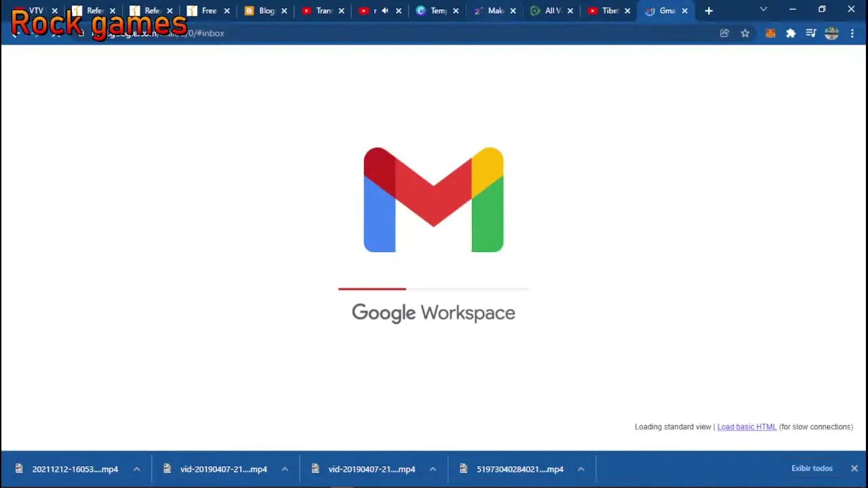Image resolution: width=868 pixels, height=488 pixels.
Task: Click the Google Workspace text
Action: pos(433,312)
